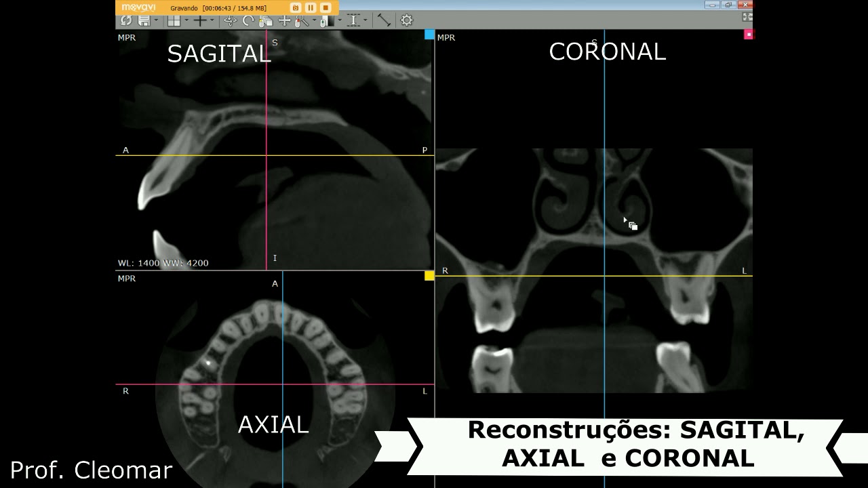Viewport: 868px width, 488px height.
Task: Click the R orientation marker in axial view
Action: pyautogui.click(x=125, y=391)
